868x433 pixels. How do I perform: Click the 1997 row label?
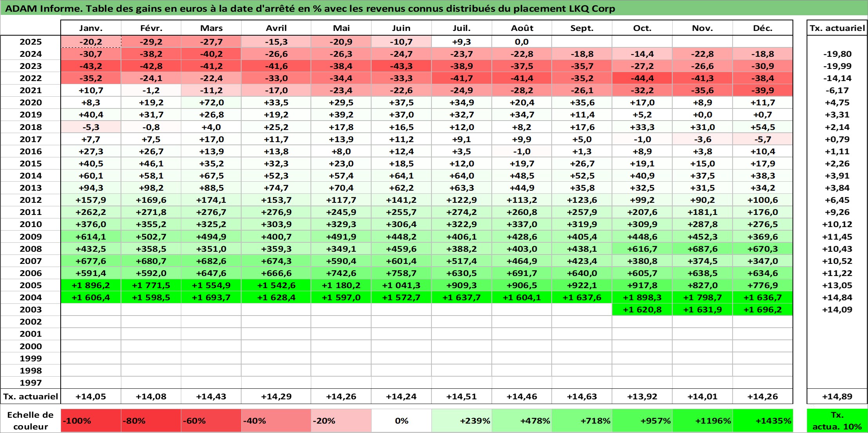pos(31,382)
